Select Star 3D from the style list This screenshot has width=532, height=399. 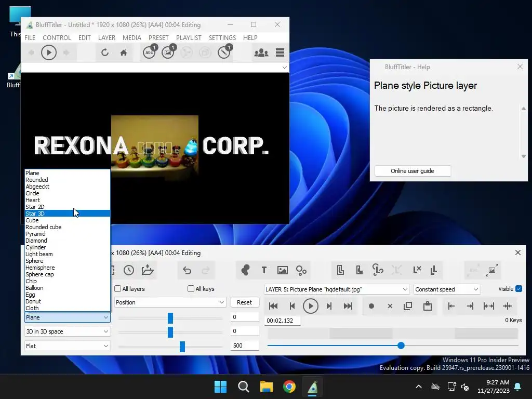click(x=68, y=214)
